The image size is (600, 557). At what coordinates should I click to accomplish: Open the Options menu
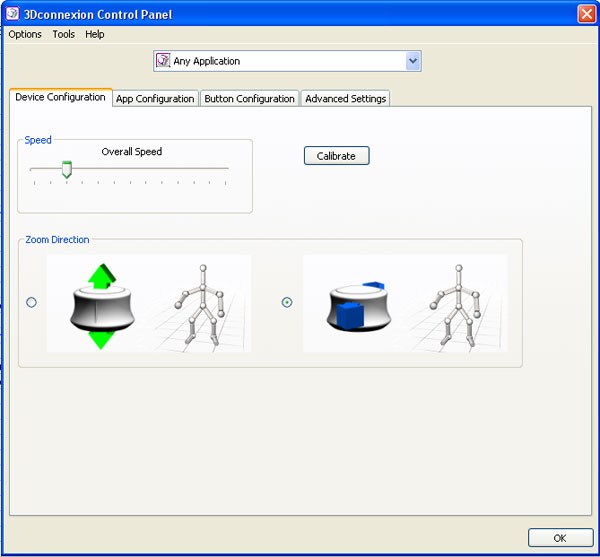[x=25, y=34]
